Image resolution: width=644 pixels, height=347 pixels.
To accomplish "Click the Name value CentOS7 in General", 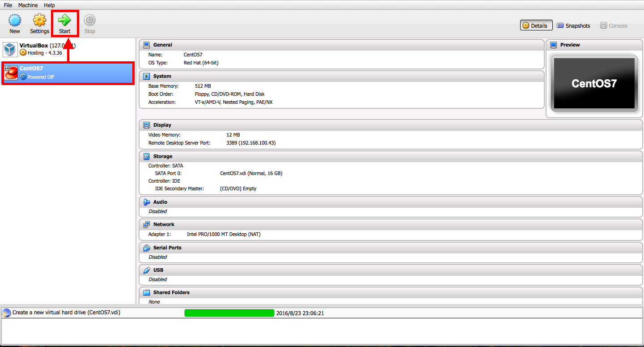I will click(x=193, y=55).
